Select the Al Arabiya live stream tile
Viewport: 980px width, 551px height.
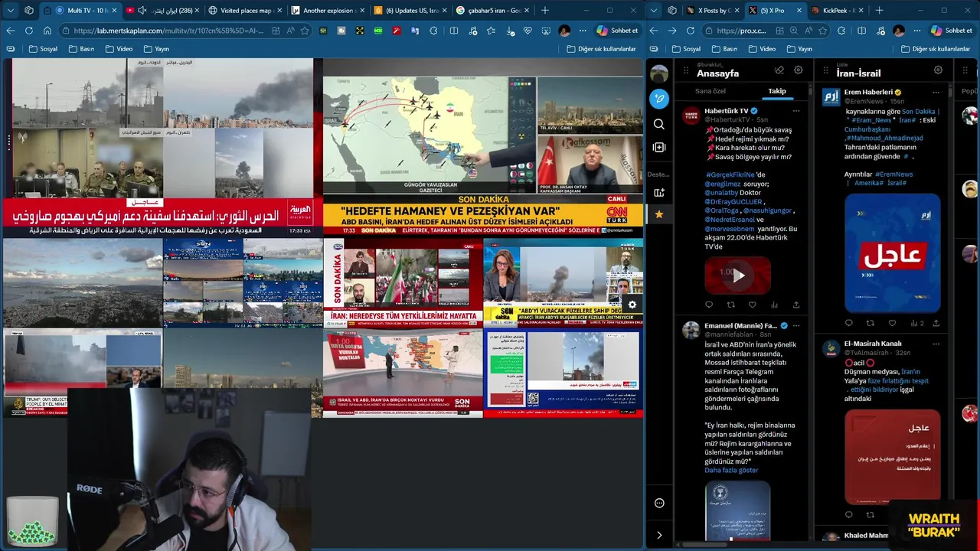(162, 147)
